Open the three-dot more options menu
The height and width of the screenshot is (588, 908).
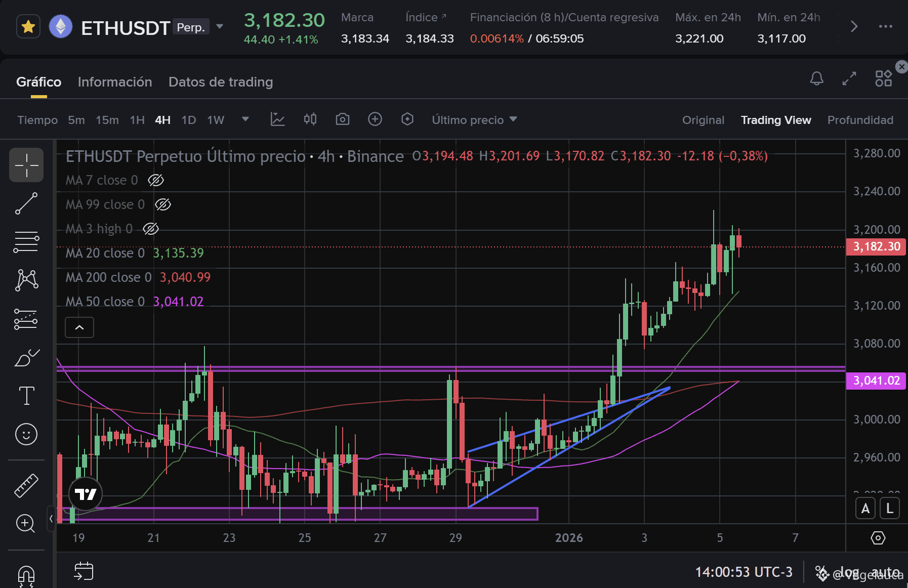point(886,27)
